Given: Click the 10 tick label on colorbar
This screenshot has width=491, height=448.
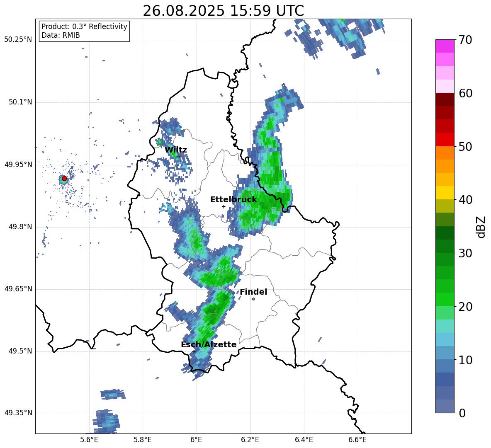Looking at the screenshot, I should point(465,360).
